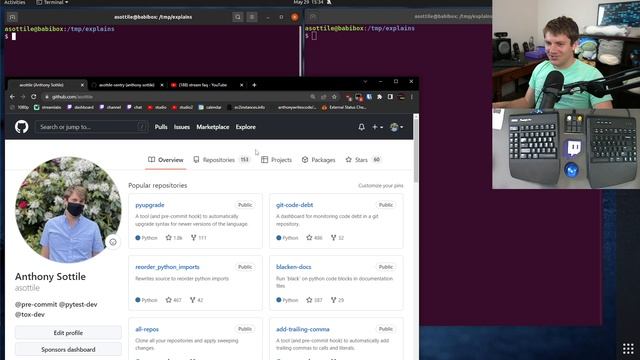640x360 pixels.
Task: Switch to the asottile-sentry browser tab
Action: (x=127, y=85)
